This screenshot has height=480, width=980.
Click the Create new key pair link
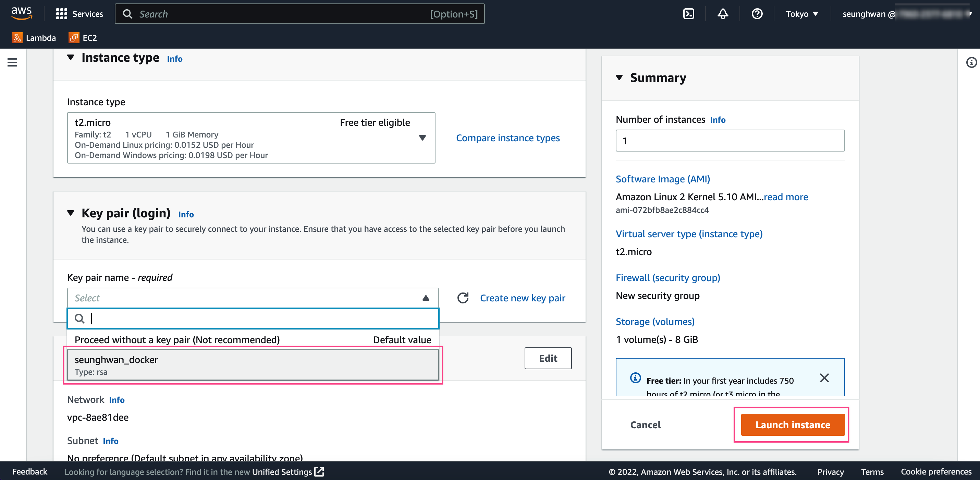click(522, 298)
